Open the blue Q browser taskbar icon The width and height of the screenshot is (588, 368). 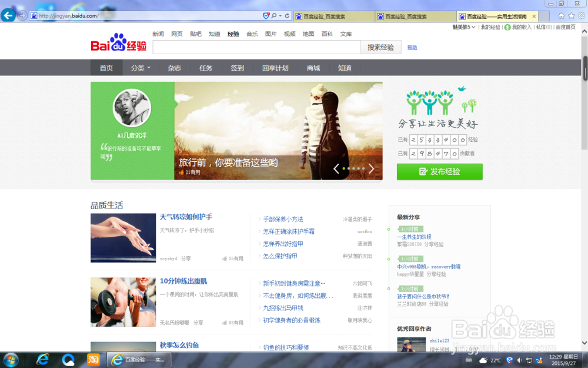pos(68,360)
